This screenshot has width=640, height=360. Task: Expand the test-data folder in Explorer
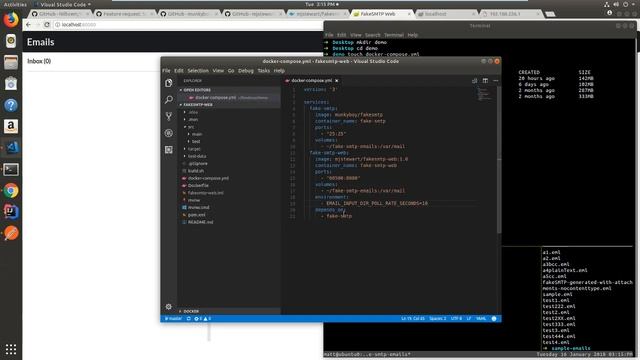pyautogui.click(x=196, y=156)
